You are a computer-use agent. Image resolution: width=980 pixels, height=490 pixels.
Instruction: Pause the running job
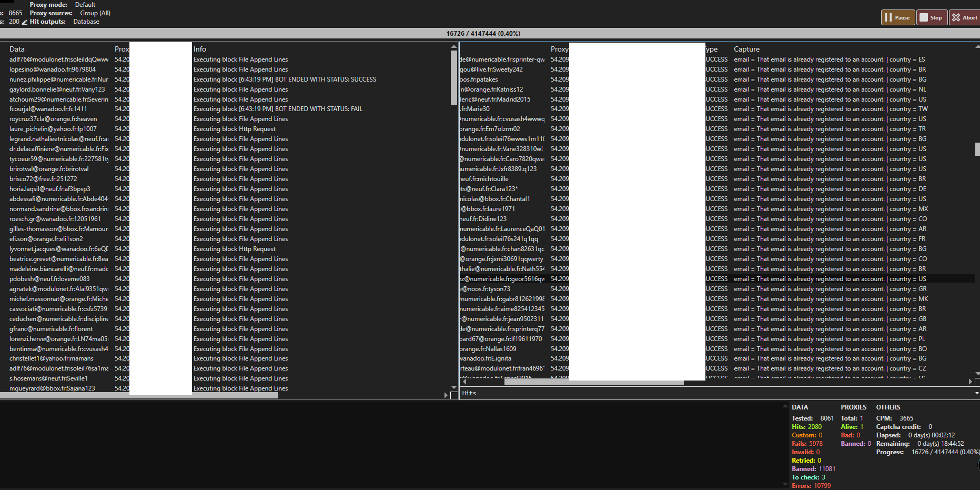898,17
